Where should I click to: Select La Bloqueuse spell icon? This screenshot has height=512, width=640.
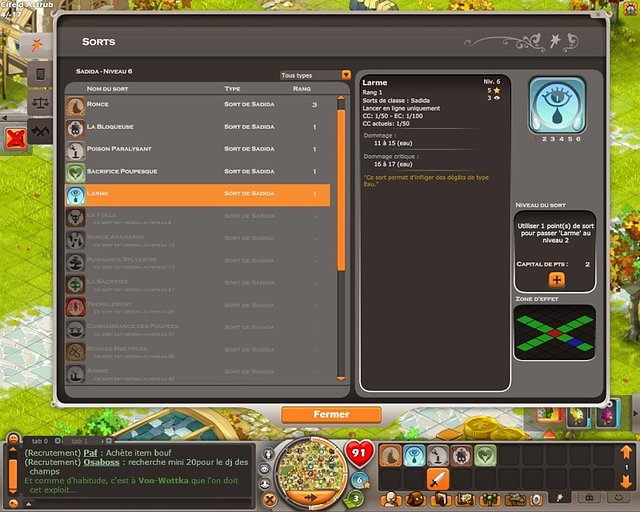coord(75,127)
